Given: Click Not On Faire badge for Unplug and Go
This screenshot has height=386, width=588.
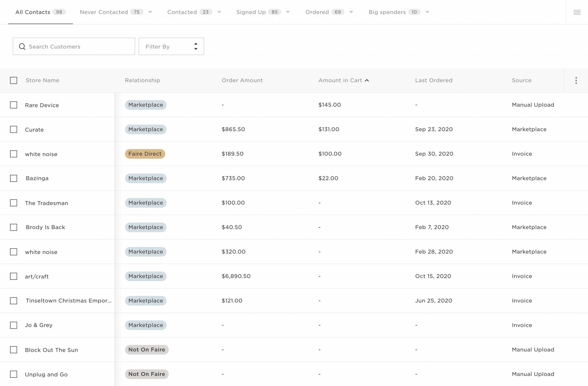Looking at the screenshot, I should pos(146,374).
